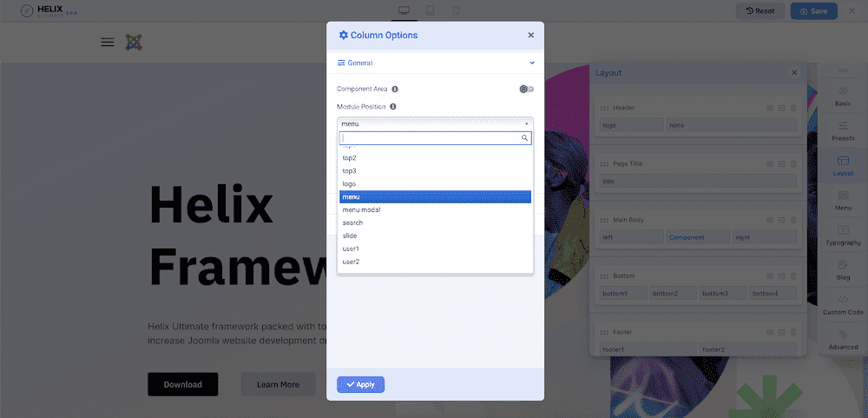Delete the Bottom row with trash icon
The height and width of the screenshot is (418, 868).
tap(793, 276)
